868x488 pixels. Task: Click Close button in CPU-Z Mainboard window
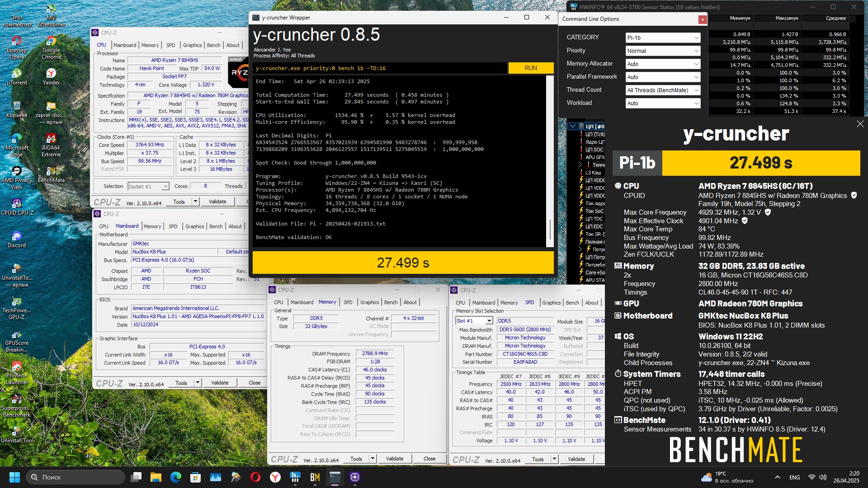click(255, 383)
